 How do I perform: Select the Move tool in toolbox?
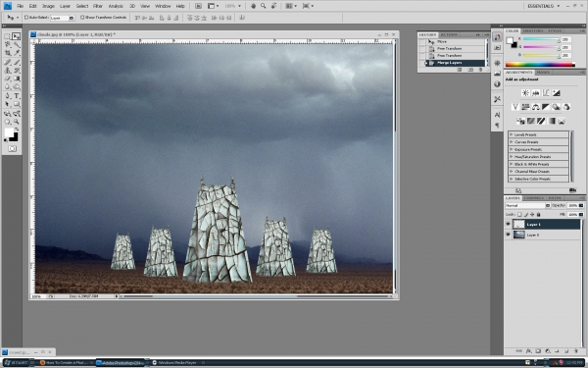(x=16, y=36)
